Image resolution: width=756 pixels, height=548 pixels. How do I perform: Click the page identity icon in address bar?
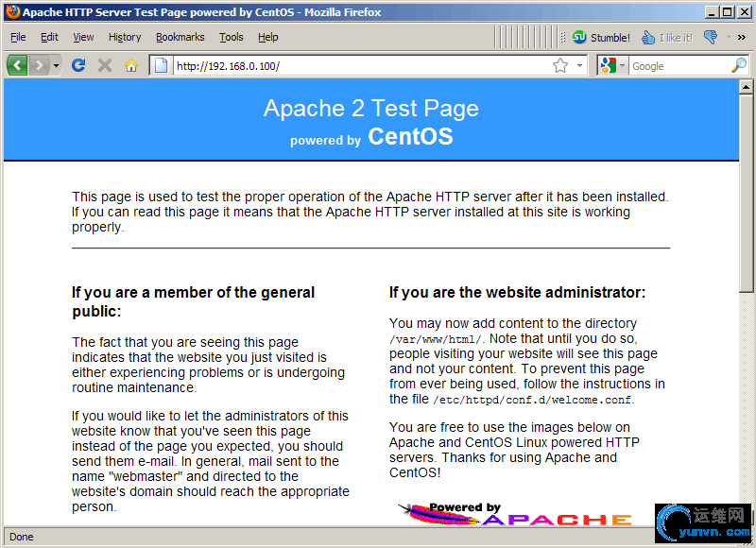point(161,65)
